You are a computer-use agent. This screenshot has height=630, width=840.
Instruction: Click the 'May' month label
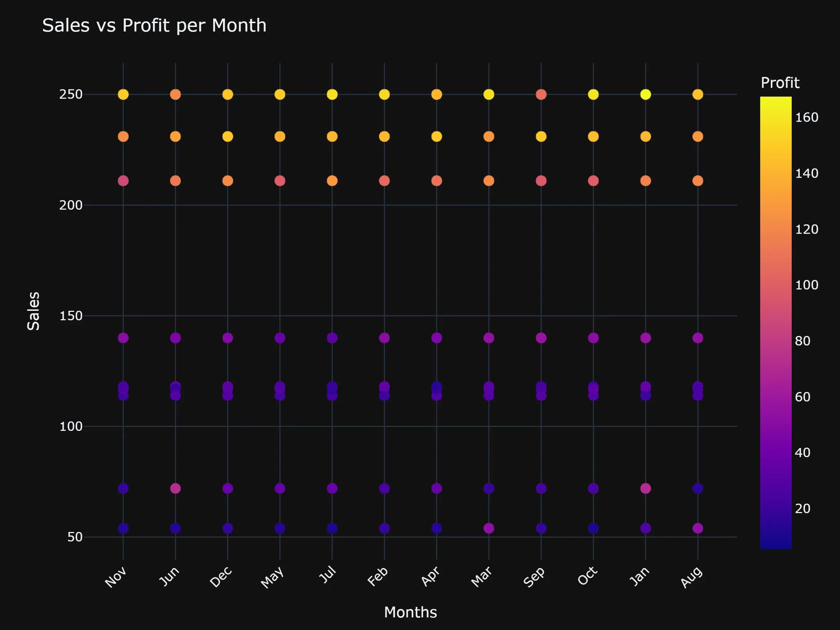(272, 577)
